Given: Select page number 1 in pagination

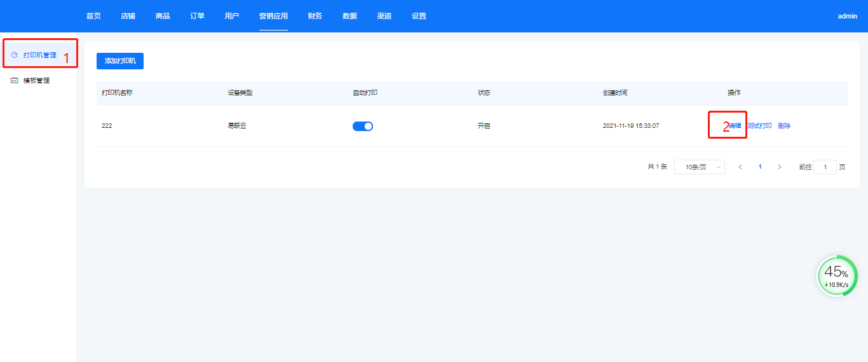Looking at the screenshot, I should click(x=760, y=167).
